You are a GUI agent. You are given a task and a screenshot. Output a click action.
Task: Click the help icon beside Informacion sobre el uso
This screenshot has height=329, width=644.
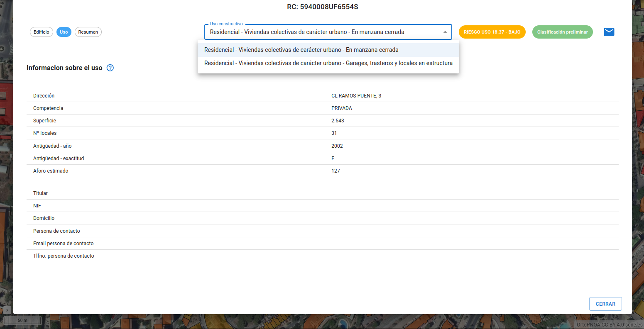click(x=110, y=68)
